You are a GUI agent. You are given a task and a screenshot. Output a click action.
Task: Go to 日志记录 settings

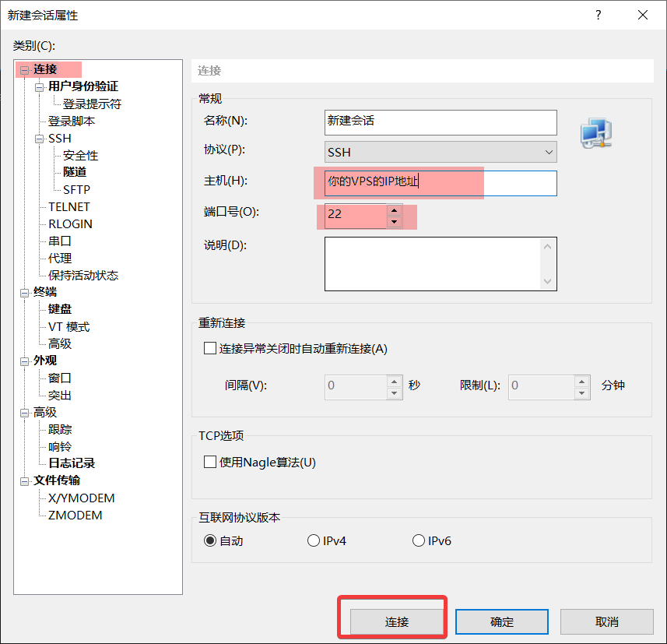pyautogui.click(x=72, y=463)
